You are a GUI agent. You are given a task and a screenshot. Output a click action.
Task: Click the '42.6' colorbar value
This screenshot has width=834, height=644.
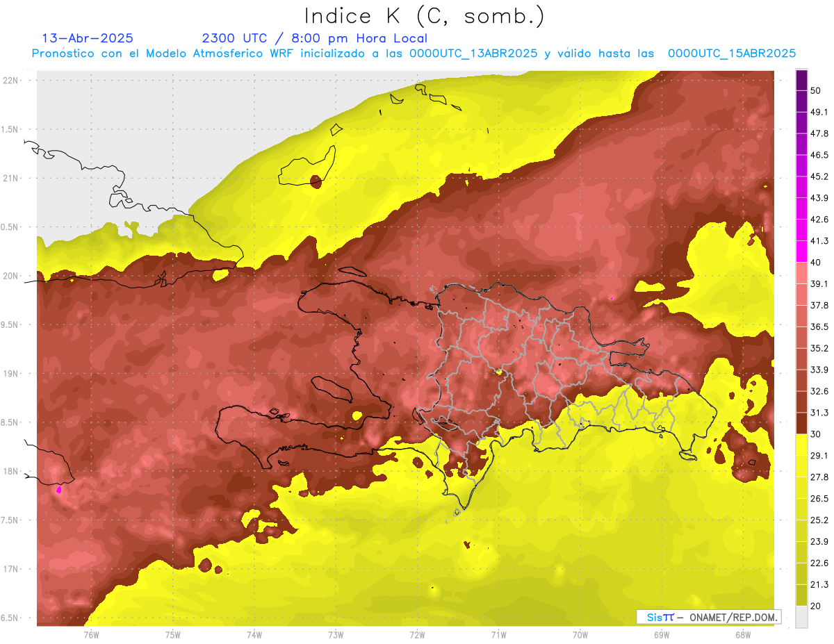point(819,220)
